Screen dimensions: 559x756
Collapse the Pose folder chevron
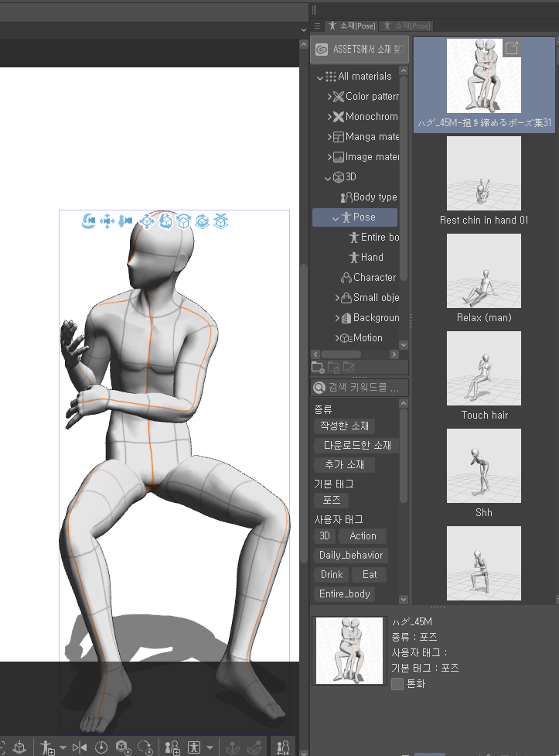336,218
